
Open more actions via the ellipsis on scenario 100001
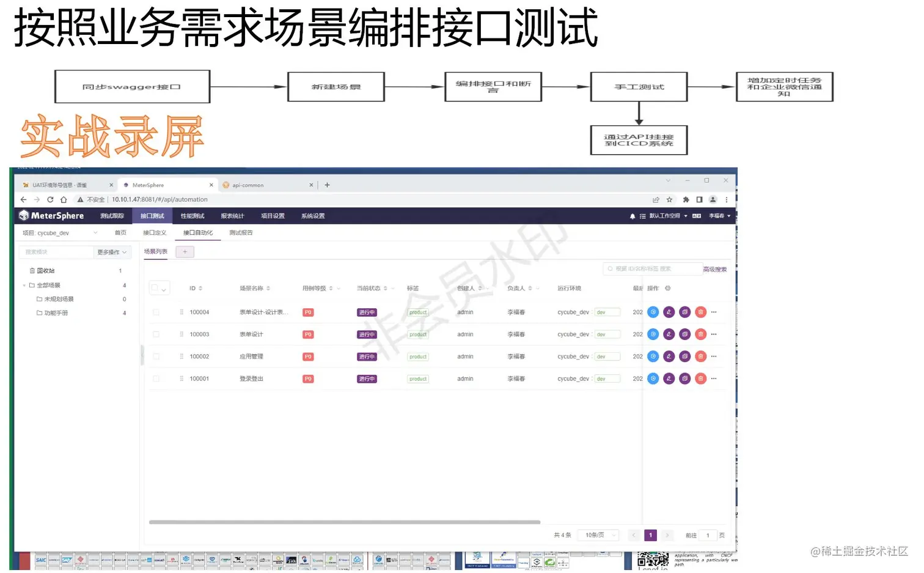[714, 378]
